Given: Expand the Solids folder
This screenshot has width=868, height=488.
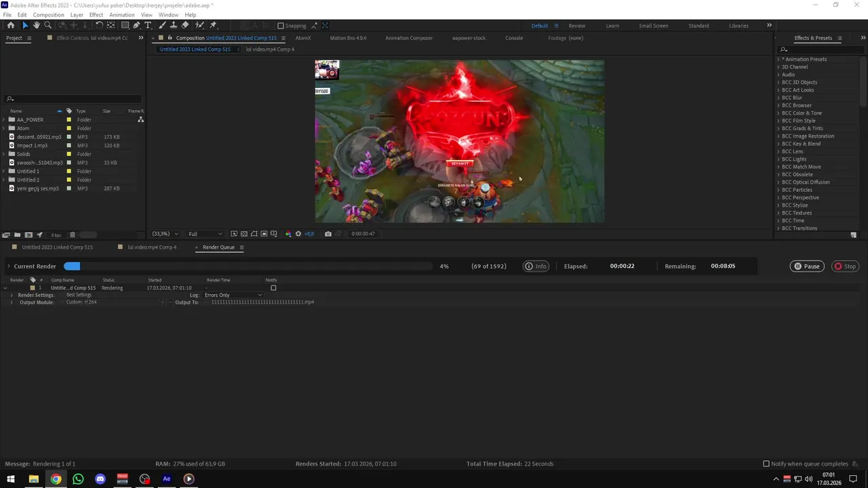Looking at the screenshot, I should pyautogui.click(x=4, y=154).
